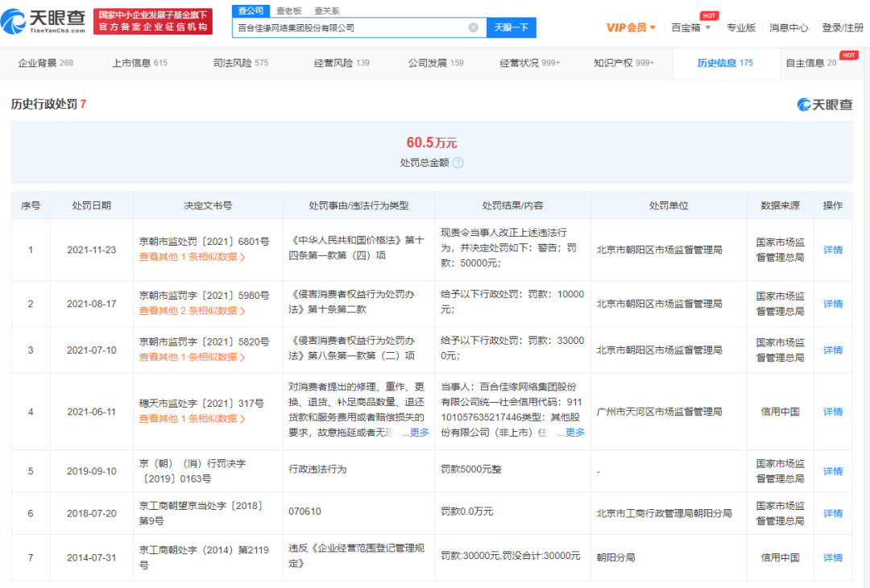Open 详情 for 2021-08-17 penalty
Image resolution: width=870 pixels, height=588 pixels.
pyautogui.click(x=833, y=304)
